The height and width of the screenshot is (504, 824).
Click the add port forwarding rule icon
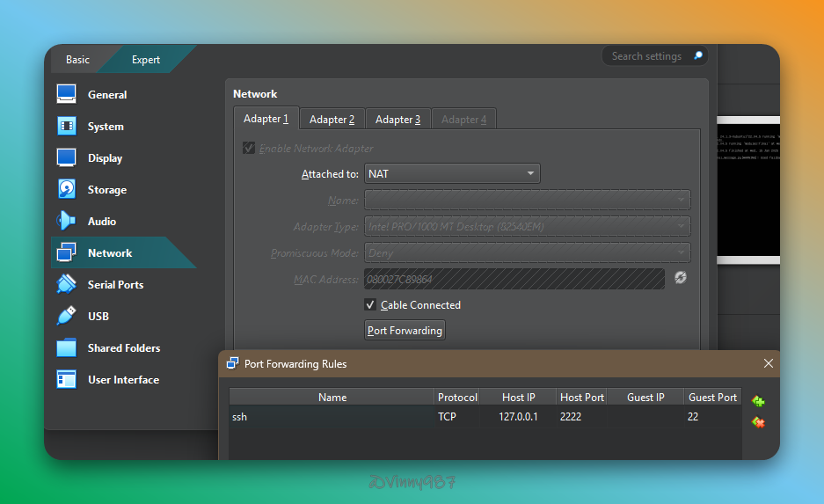coord(758,401)
